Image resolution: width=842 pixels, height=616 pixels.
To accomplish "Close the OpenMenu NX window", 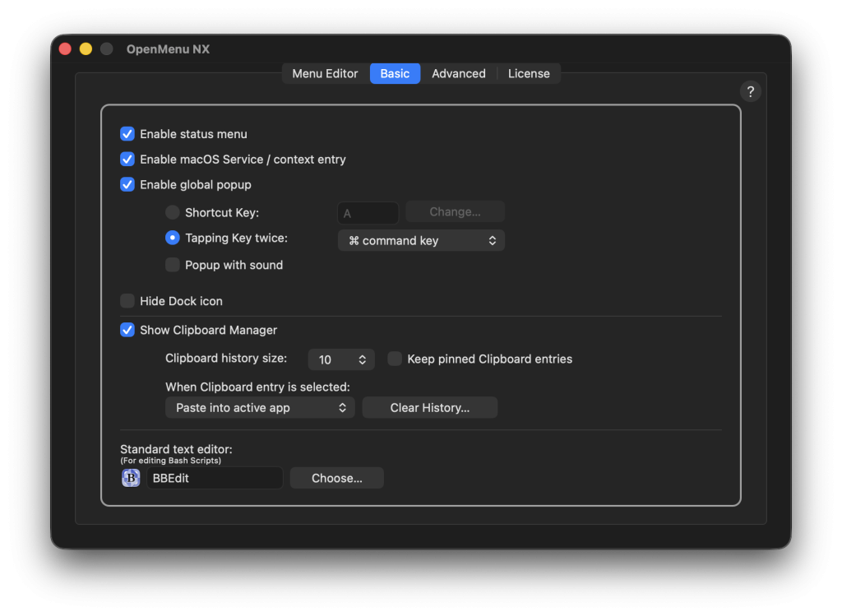I will (x=66, y=49).
